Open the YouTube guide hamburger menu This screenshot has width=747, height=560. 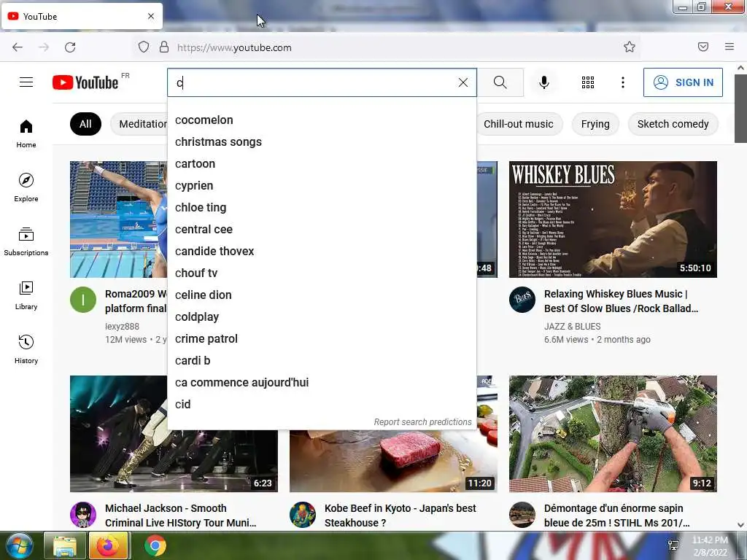[x=26, y=82]
